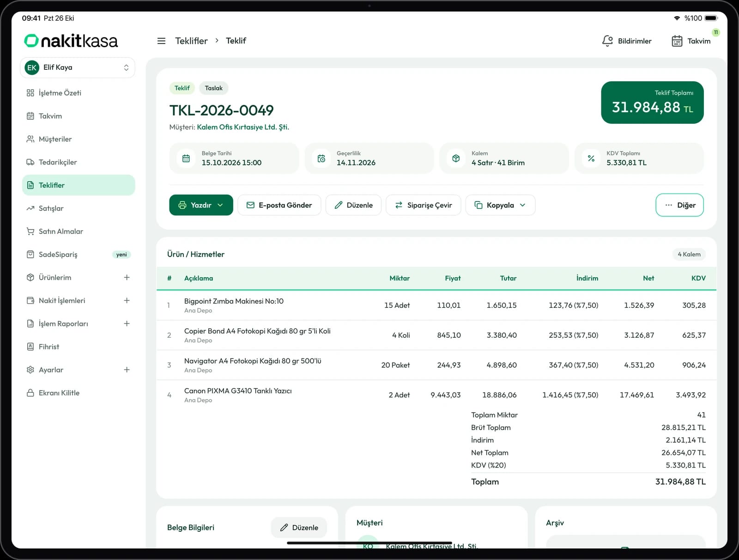The width and height of the screenshot is (739, 560).
Task: Click the EK avatar badge
Action: pyautogui.click(x=32, y=67)
